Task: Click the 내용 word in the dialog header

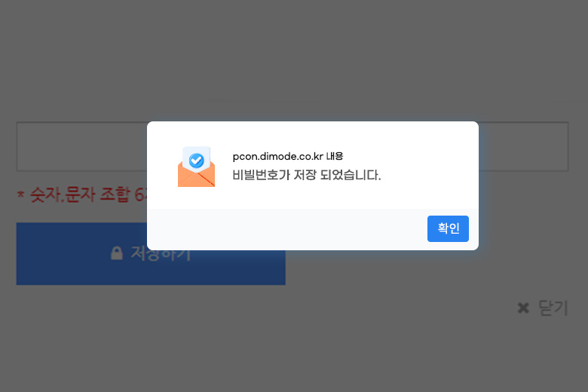Action: [x=335, y=156]
